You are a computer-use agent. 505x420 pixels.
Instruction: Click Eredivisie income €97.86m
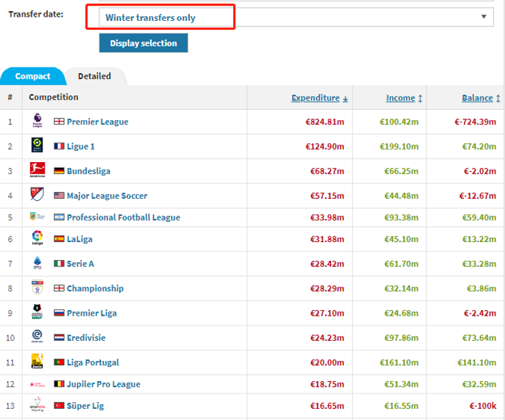click(x=401, y=338)
